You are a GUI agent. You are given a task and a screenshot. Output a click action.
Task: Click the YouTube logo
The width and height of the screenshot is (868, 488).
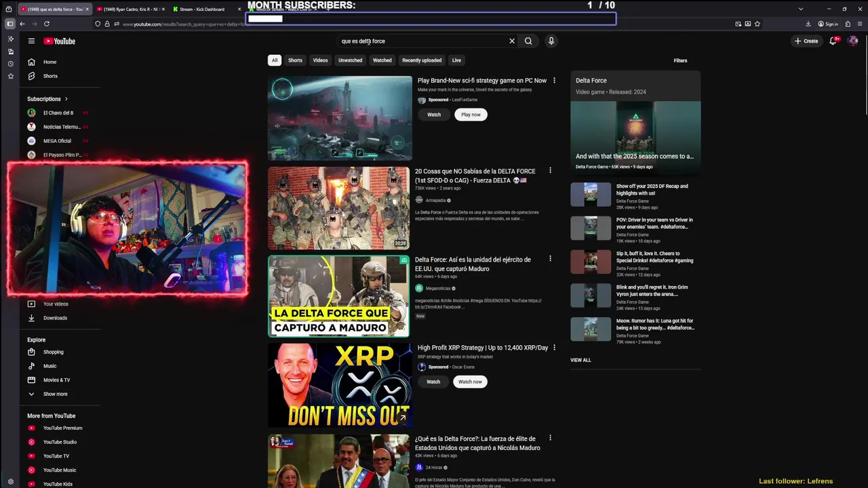tap(60, 41)
